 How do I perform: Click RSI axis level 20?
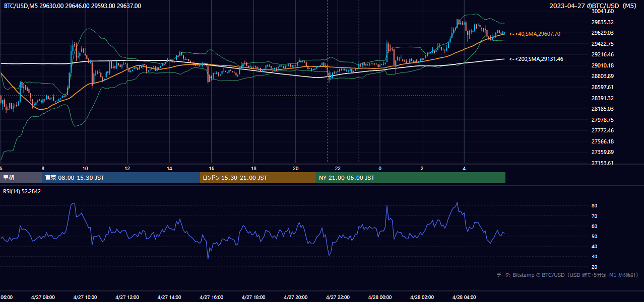(595, 267)
